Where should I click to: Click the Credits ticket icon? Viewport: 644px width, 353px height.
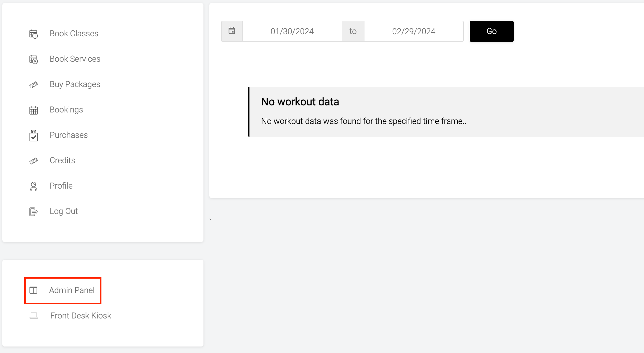click(x=33, y=161)
